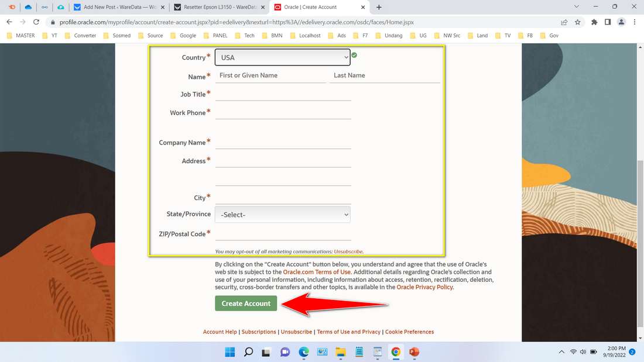Open Chrome's three-dot menu

(635, 21)
